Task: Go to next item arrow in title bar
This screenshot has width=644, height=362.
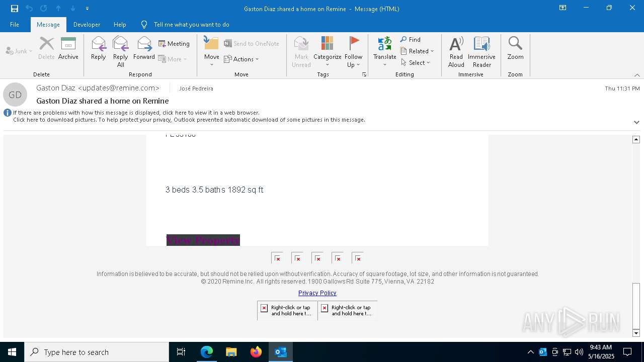Action: tap(73, 9)
